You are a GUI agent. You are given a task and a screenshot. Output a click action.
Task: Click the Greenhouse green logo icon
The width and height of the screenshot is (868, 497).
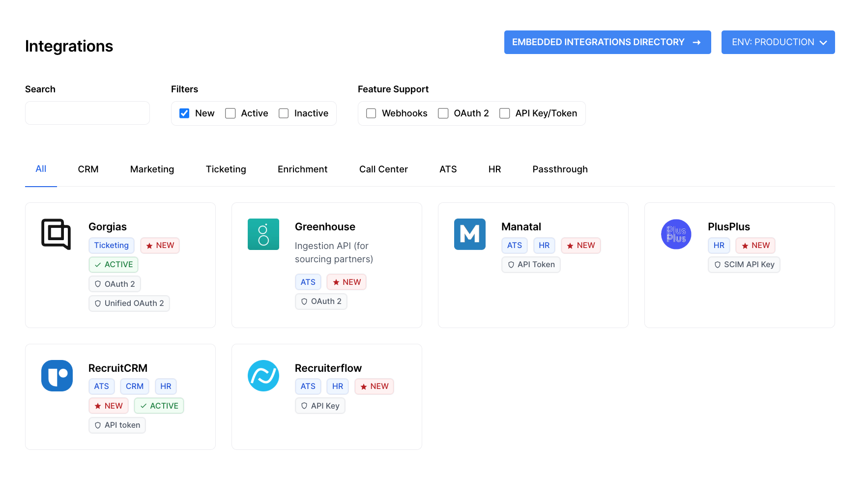pyautogui.click(x=263, y=234)
